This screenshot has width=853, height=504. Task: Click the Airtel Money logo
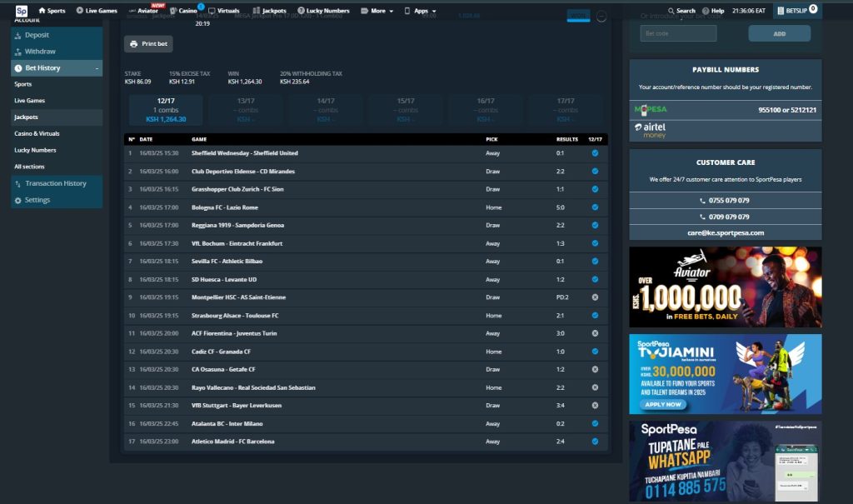(x=650, y=130)
